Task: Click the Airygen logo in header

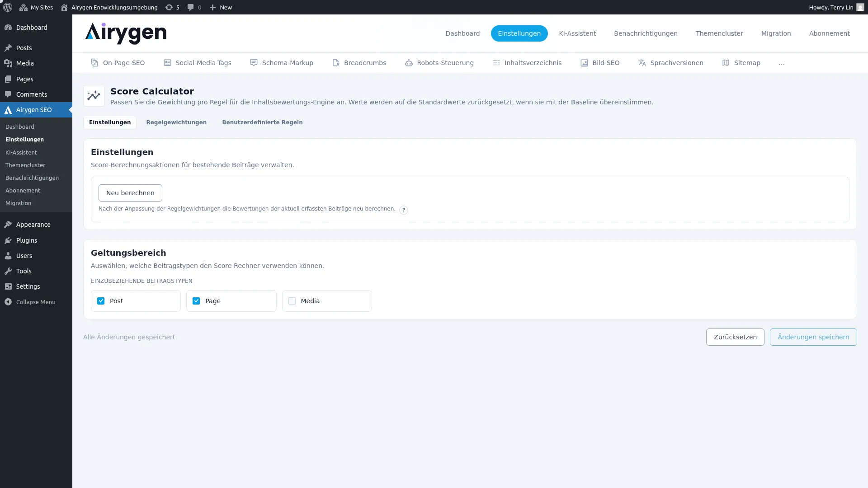Action: [126, 33]
